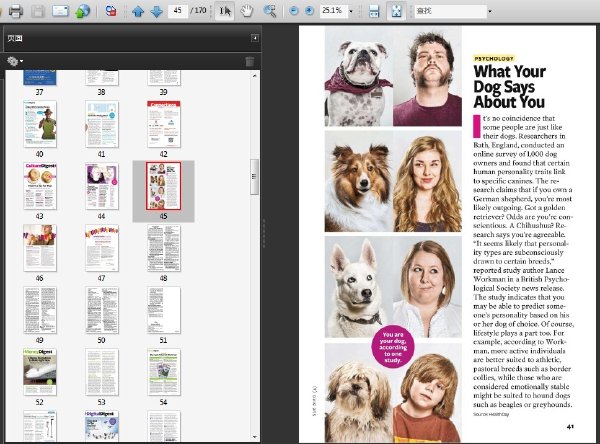The width and height of the screenshot is (600, 444).
Task: Select page 40 thumbnail
Action: coord(40,124)
